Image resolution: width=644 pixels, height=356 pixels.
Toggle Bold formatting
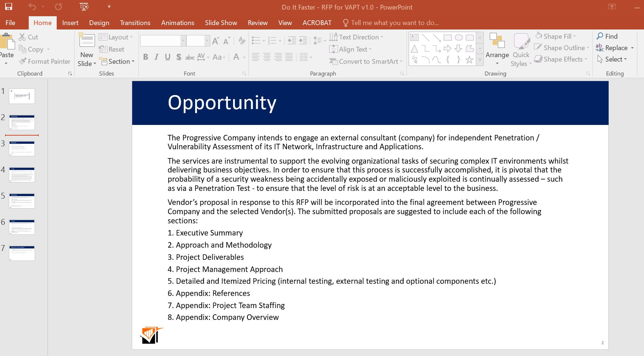pos(146,57)
